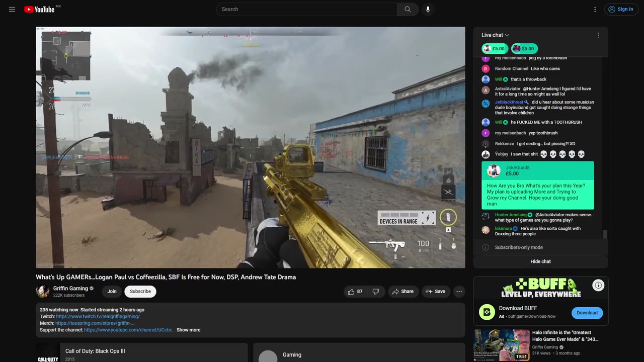Expand description with Show more
The height and width of the screenshot is (362, 644).
pyautogui.click(x=188, y=330)
